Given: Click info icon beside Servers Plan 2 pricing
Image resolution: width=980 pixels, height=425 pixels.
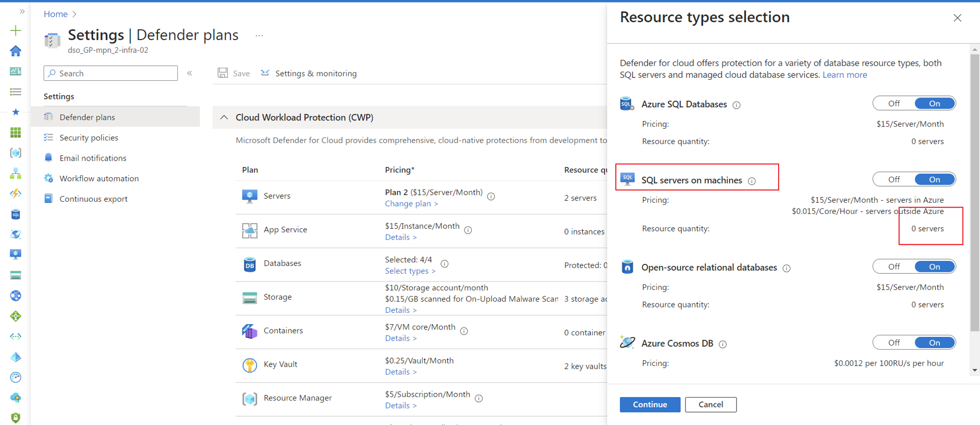Looking at the screenshot, I should point(491,196).
